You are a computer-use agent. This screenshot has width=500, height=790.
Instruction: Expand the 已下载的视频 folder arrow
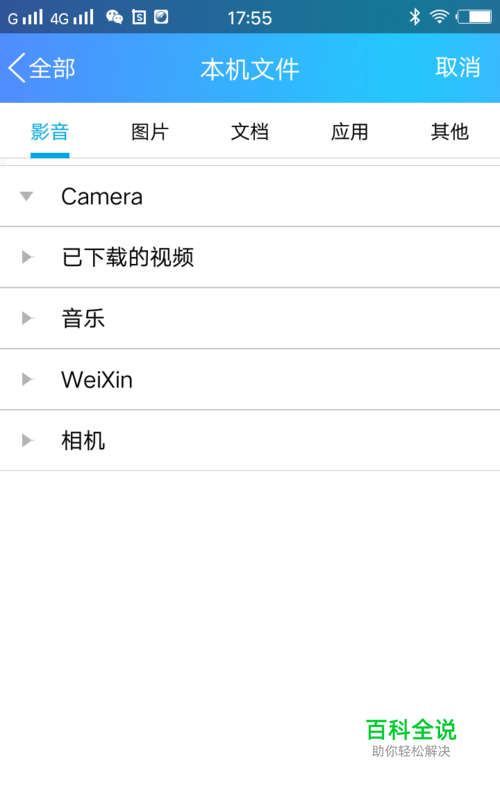pos(27,257)
